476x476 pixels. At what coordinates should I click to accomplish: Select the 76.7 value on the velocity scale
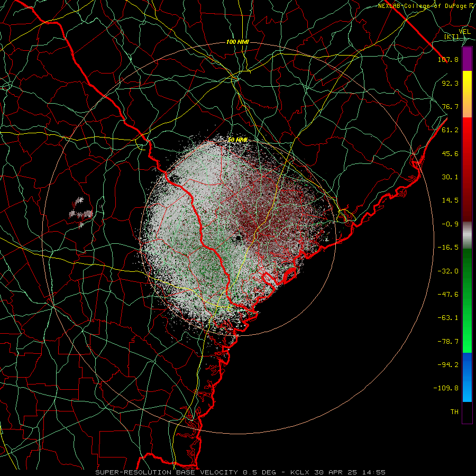click(x=450, y=106)
